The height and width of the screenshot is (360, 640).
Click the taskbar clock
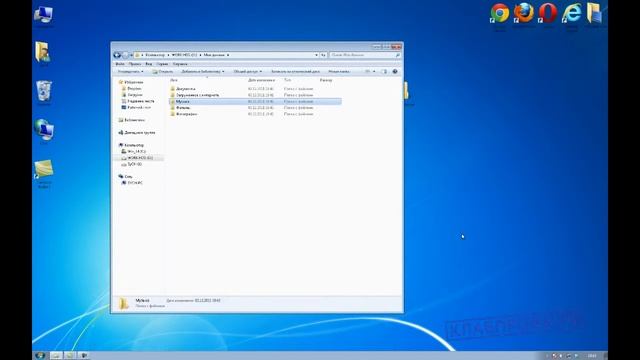pos(592,356)
